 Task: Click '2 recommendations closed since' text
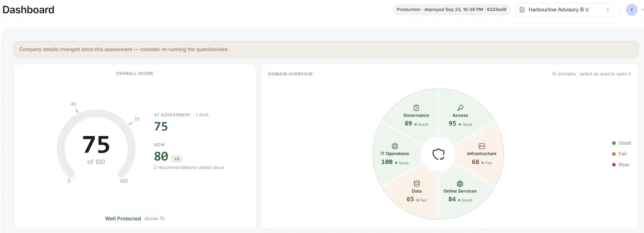189,167
